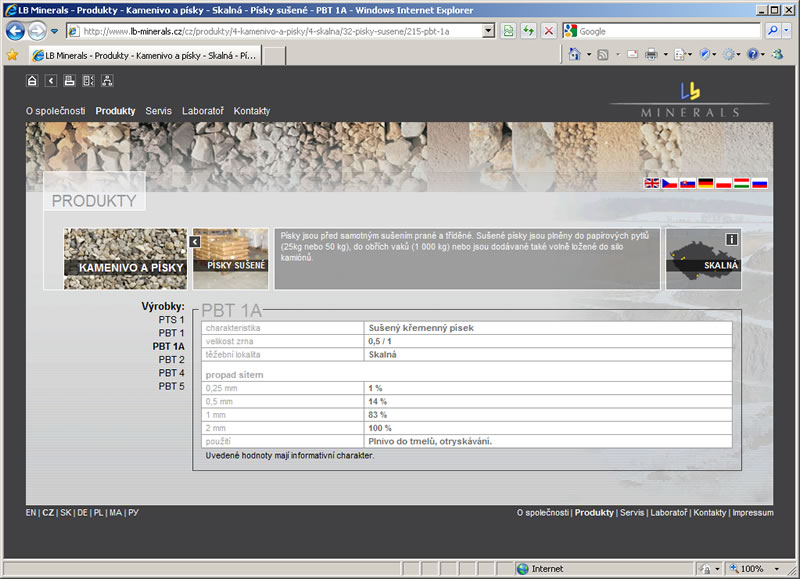This screenshot has width=800, height=579.
Task: Click the Russian flag icon
Action: [x=760, y=183]
